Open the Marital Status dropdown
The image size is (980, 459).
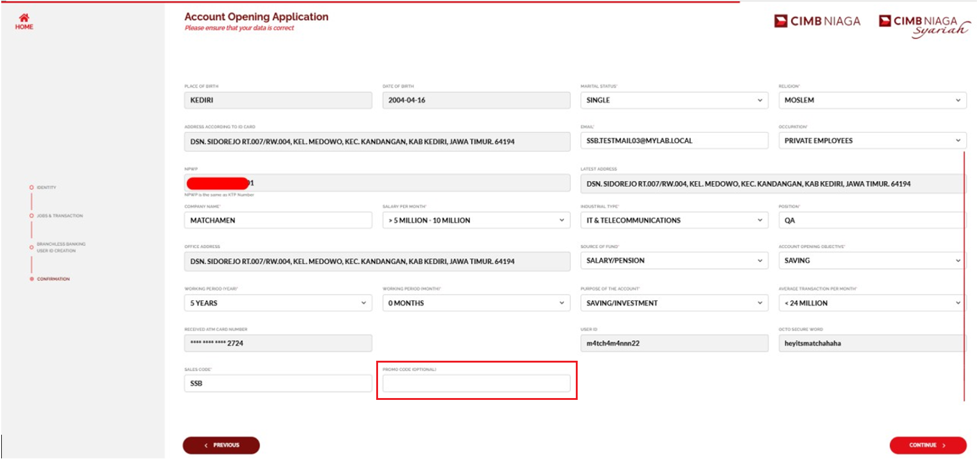pos(674,100)
